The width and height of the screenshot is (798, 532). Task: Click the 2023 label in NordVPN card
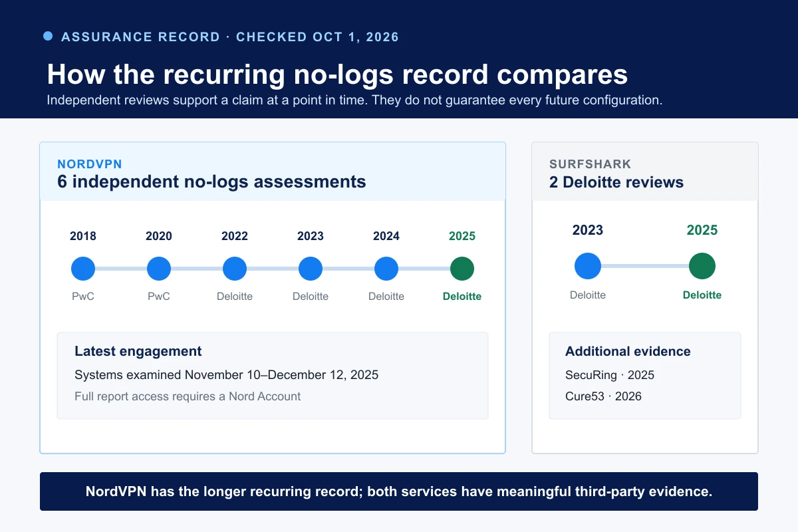311,236
